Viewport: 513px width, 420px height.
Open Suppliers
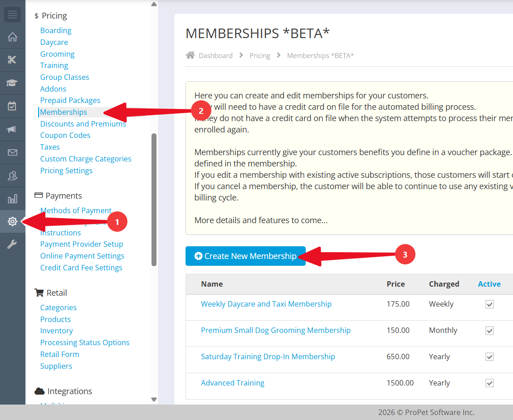coord(56,366)
